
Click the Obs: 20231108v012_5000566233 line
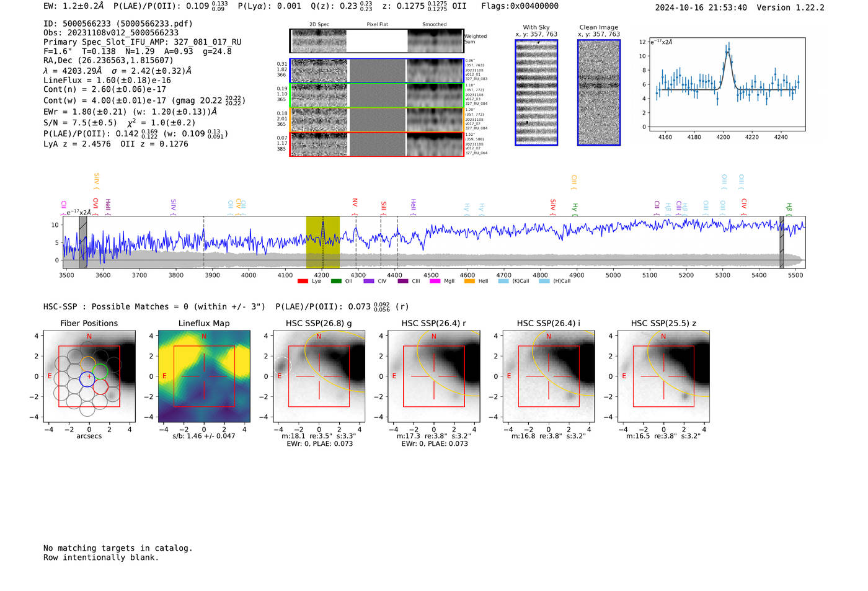[111, 33]
